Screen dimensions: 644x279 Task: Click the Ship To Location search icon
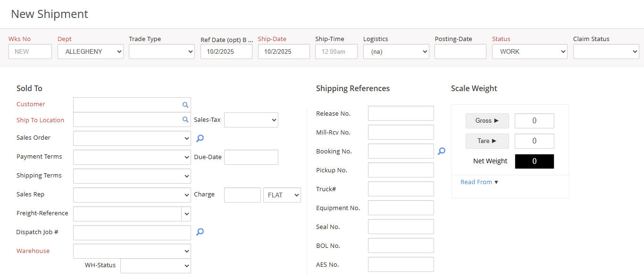point(185,120)
